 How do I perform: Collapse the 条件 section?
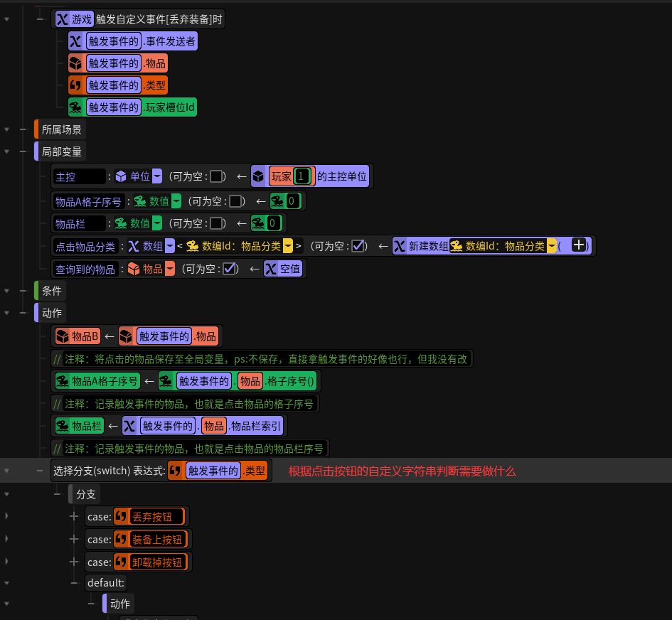click(x=23, y=291)
